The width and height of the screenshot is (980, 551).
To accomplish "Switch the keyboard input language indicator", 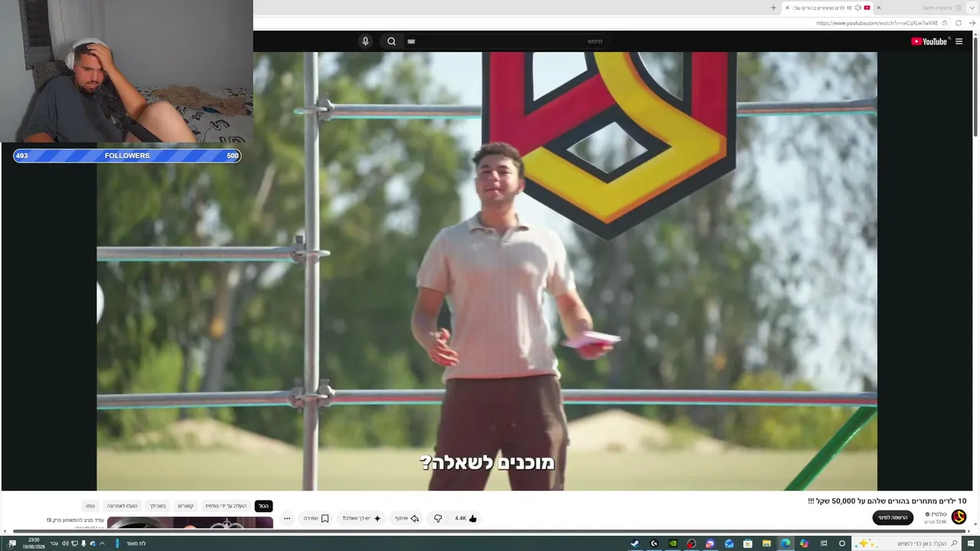I will click(x=54, y=543).
